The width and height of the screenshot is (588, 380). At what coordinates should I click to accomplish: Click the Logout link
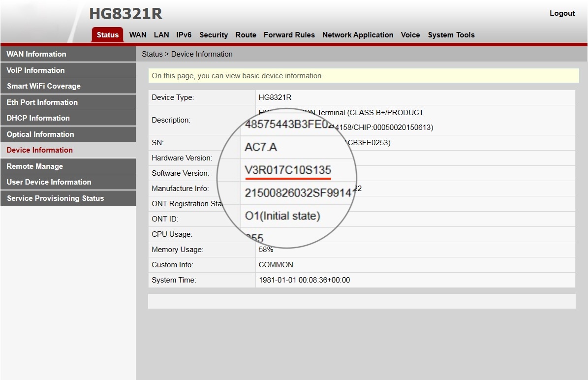tap(562, 13)
